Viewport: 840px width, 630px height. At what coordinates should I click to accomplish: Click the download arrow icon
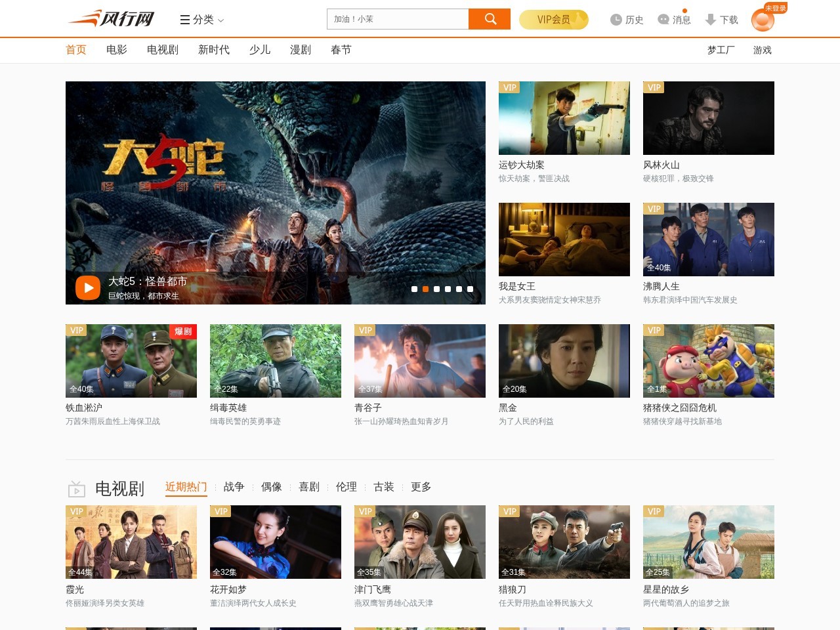[710, 20]
